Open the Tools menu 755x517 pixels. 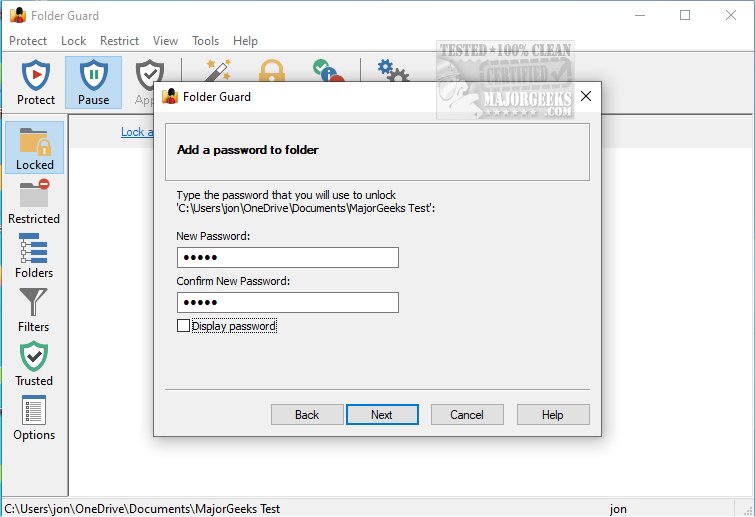pyautogui.click(x=205, y=41)
